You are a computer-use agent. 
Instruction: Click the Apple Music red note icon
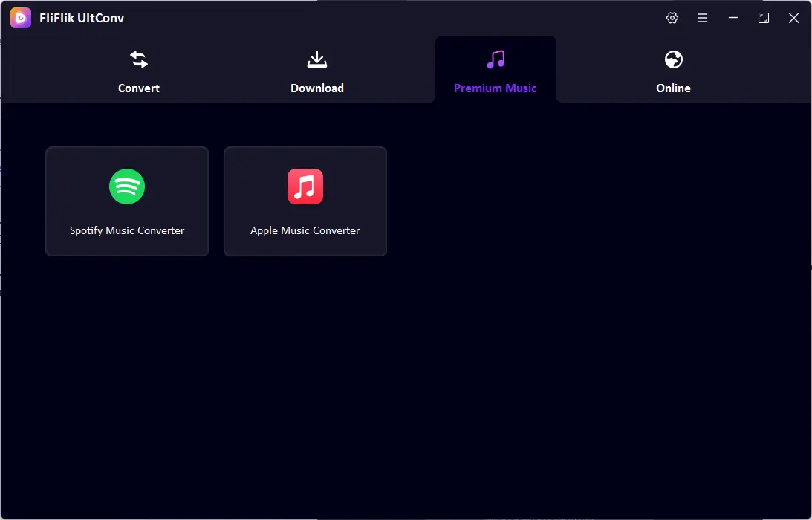305,186
